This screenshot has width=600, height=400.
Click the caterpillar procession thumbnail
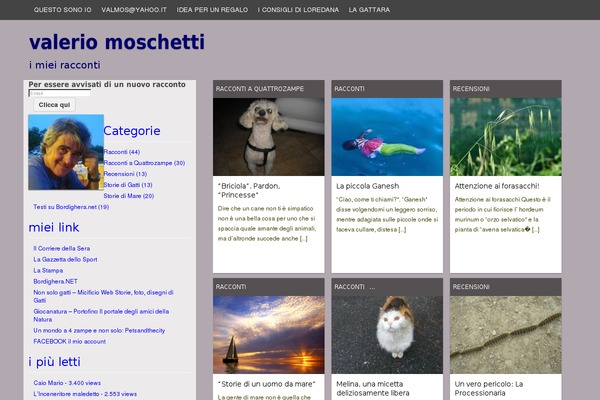[506, 335]
